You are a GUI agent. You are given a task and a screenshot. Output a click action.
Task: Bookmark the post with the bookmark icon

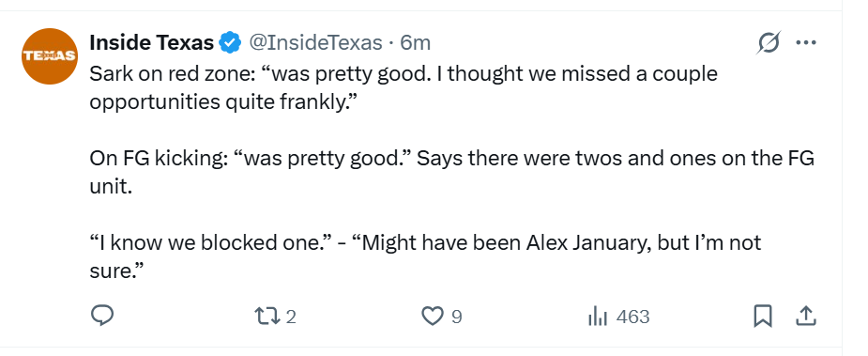click(x=763, y=317)
